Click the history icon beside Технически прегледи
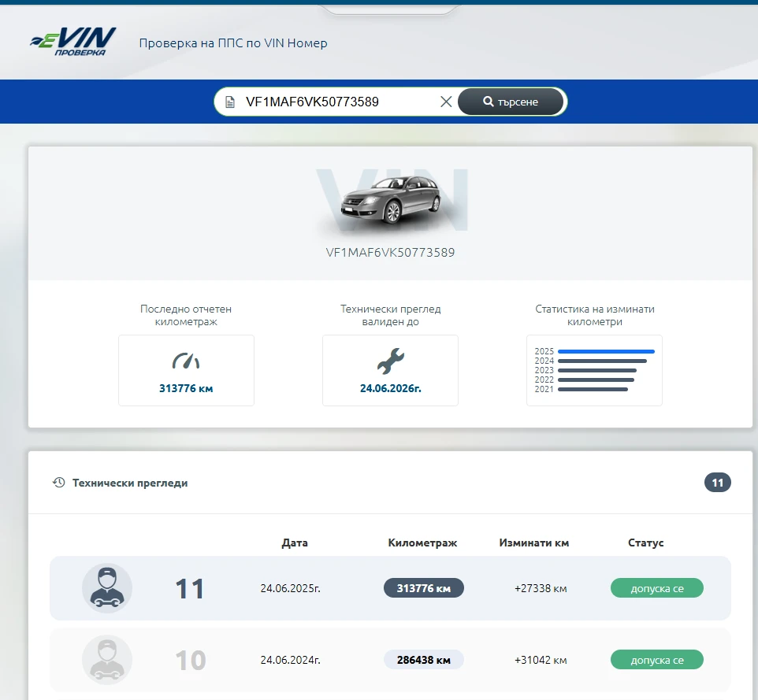Image resolution: width=758 pixels, height=700 pixels. click(58, 483)
